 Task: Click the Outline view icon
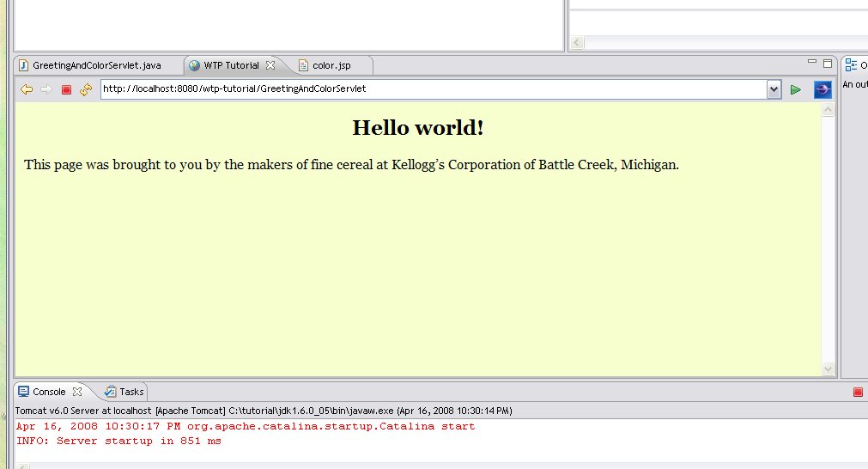pyautogui.click(x=851, y=65)
